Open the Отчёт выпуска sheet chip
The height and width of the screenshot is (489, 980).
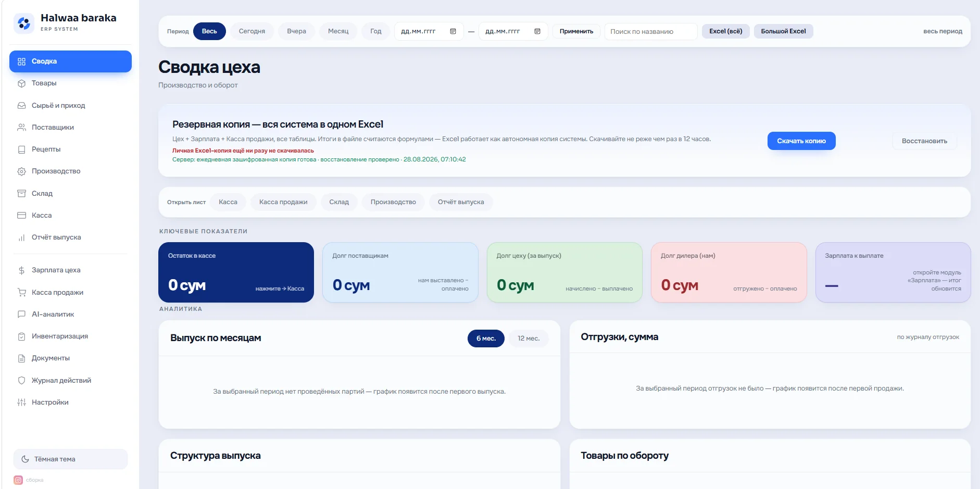click(461, 202)
